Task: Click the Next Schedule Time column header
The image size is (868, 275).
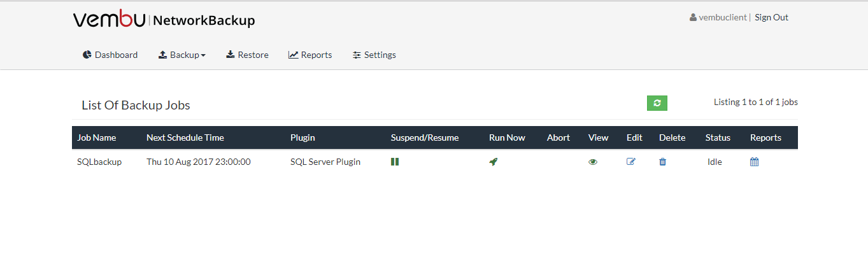Action: [x=185, y=137]
